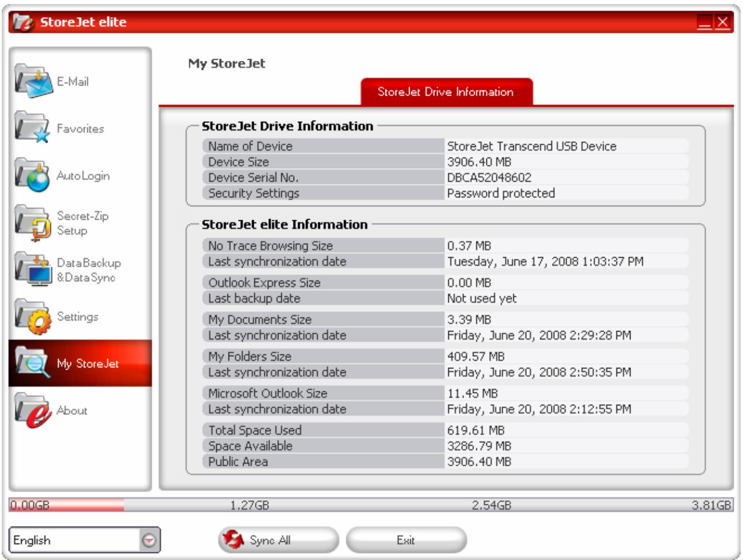
Task: Open the E-Mail folder icon
Action: [33, 81]
